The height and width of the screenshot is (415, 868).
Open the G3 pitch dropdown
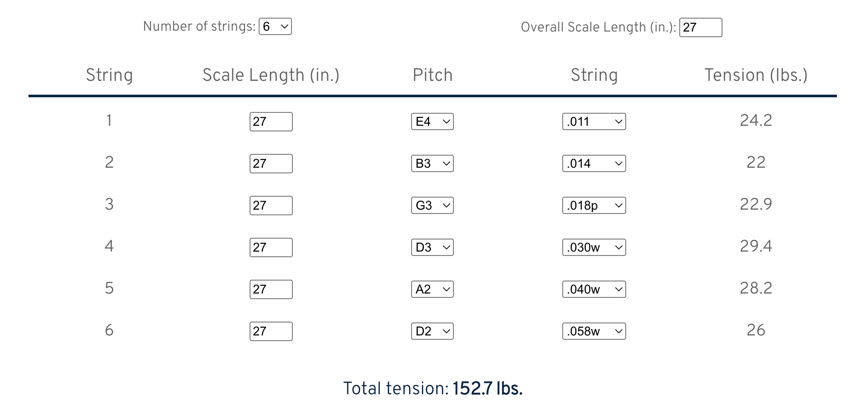pyautogui.click(x=432, y=205)
